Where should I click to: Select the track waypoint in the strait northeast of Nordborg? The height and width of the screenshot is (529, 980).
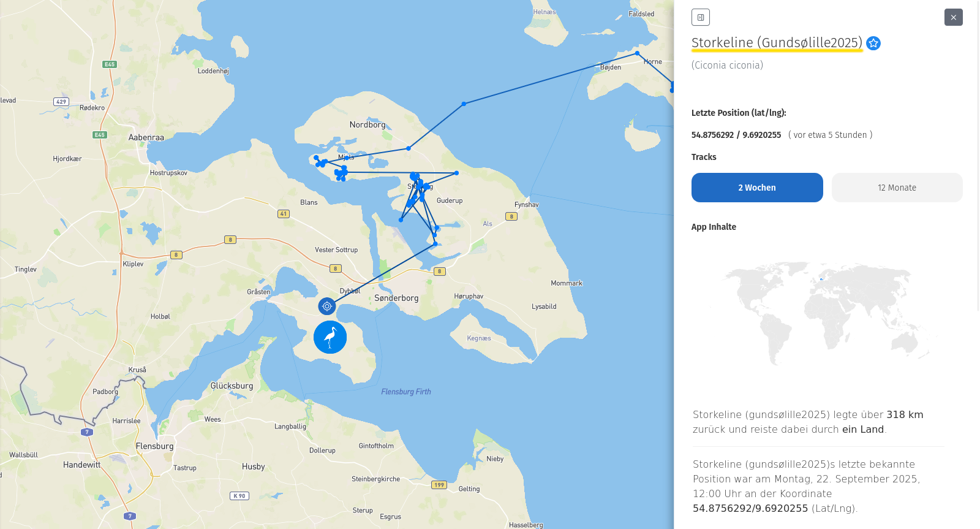point(464,104)
